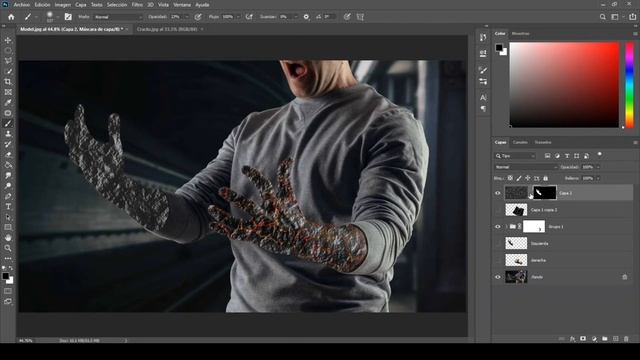Open the Edit Toolbar ellipsis

point(8,258)
